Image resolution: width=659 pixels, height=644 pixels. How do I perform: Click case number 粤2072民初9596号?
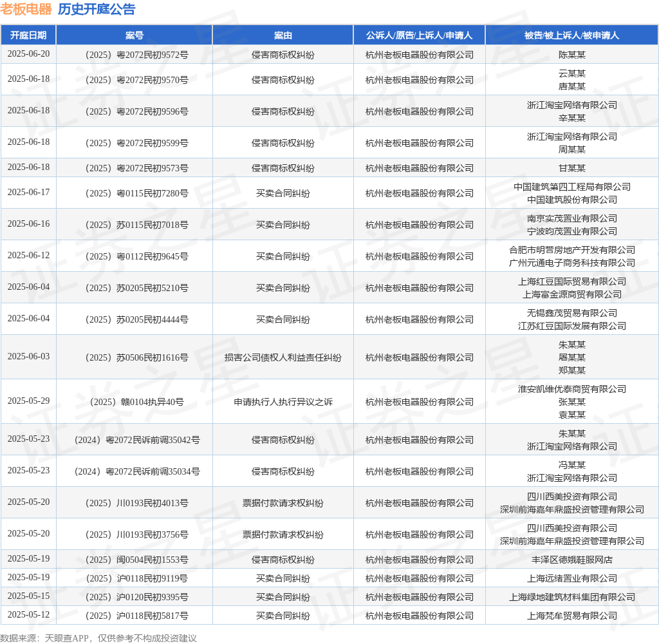coord(136,111)
